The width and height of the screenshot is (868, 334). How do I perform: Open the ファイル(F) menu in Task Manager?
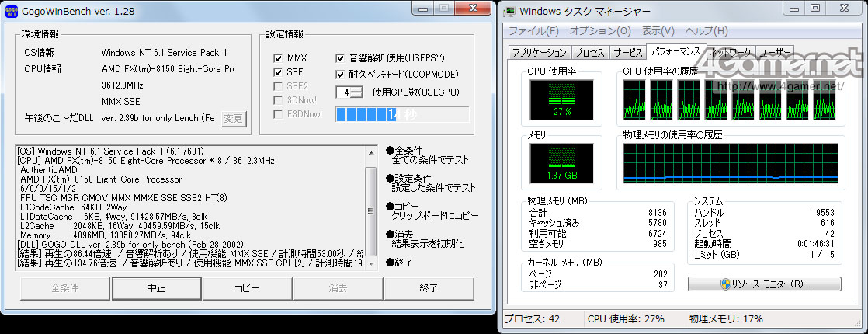pyautogui.click(x=533, y=30)
